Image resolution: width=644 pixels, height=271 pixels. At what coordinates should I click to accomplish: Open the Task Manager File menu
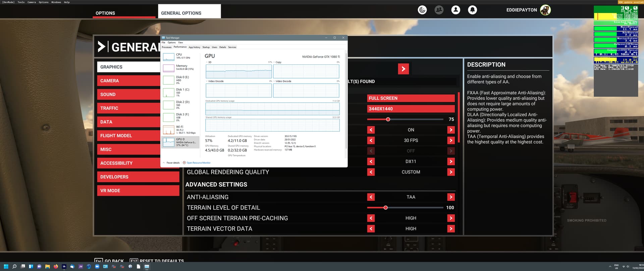[163, 43]
